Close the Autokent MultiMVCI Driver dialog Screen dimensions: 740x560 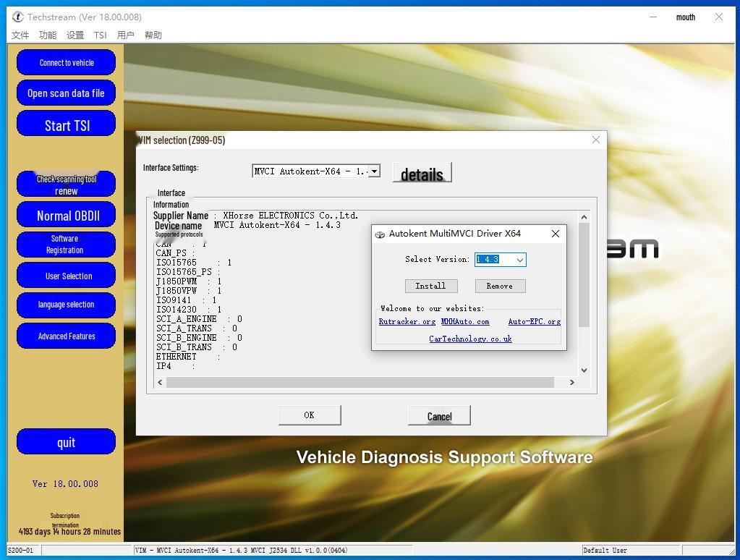coord(556,234)
